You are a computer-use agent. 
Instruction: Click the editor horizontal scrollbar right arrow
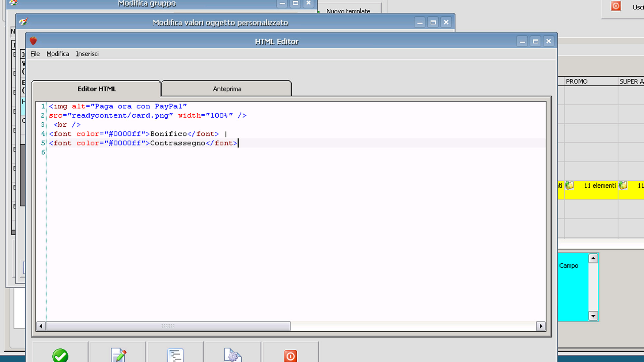click(541, 326)
